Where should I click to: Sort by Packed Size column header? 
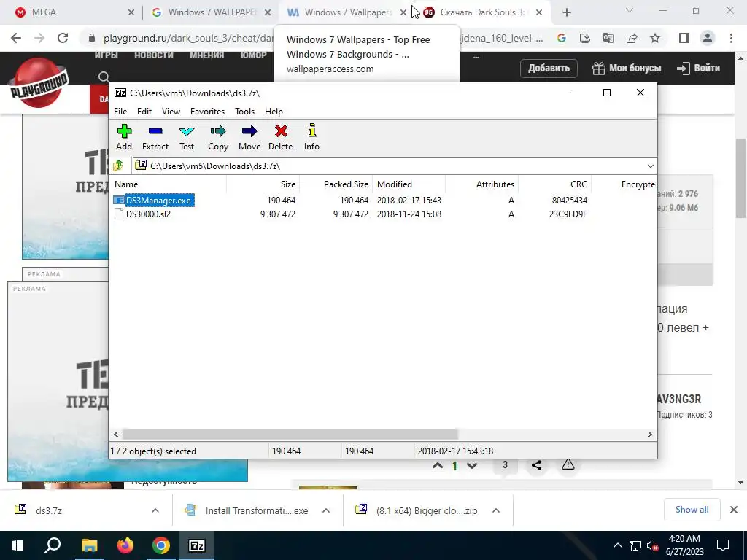click(x=336, y=184)
